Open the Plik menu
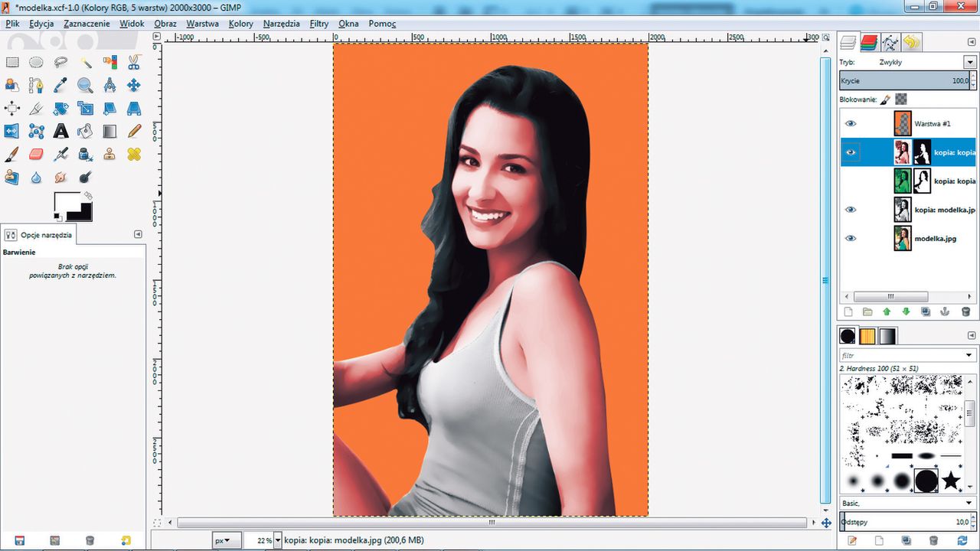This screenshot has height=551, width=980. click(x=12, y=24)
